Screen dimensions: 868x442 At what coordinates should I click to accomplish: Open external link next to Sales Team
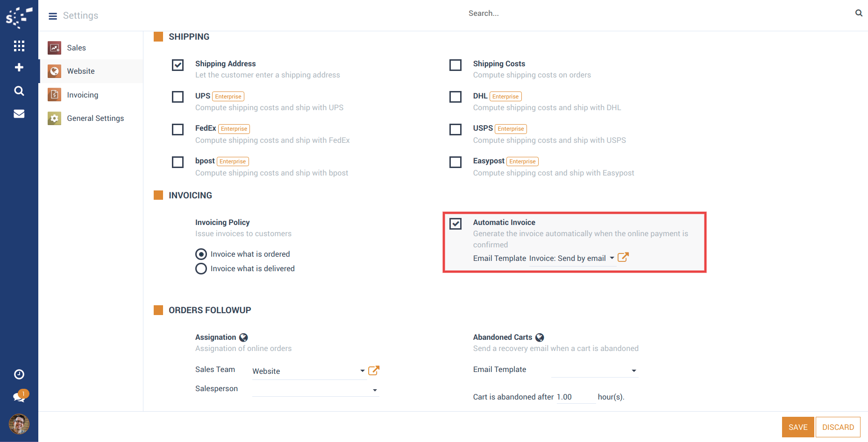pos(374,371)
